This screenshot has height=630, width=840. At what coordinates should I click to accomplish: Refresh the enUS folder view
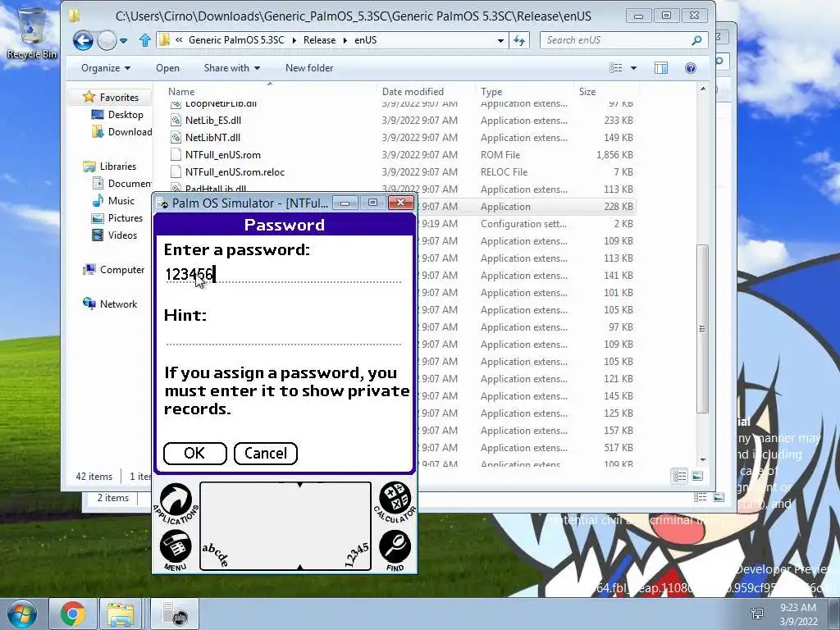click(x=519, y=40)
